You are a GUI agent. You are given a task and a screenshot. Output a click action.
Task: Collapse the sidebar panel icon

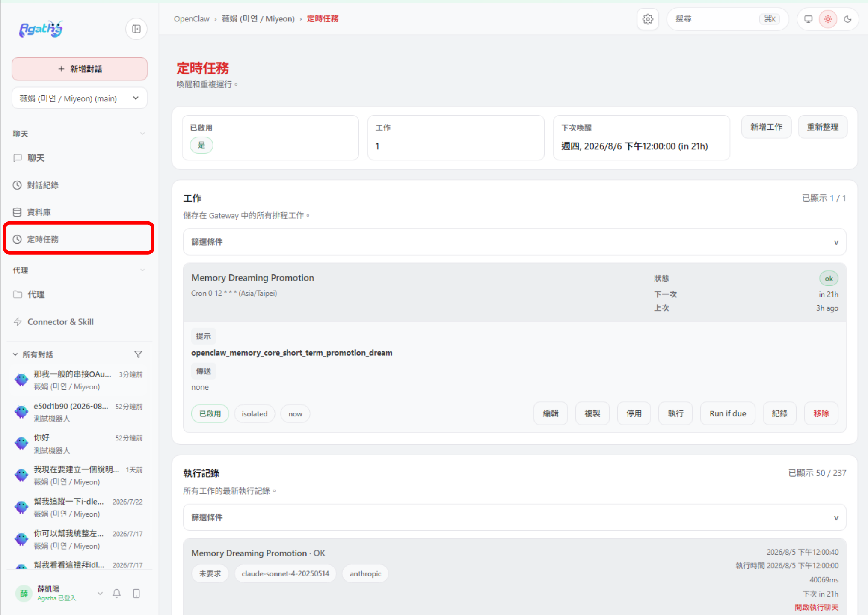136,29
